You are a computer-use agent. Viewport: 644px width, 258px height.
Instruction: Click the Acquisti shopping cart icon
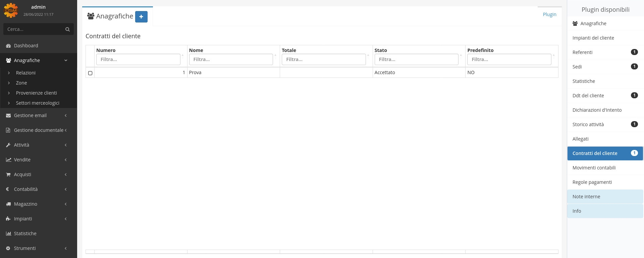(8, 174)
